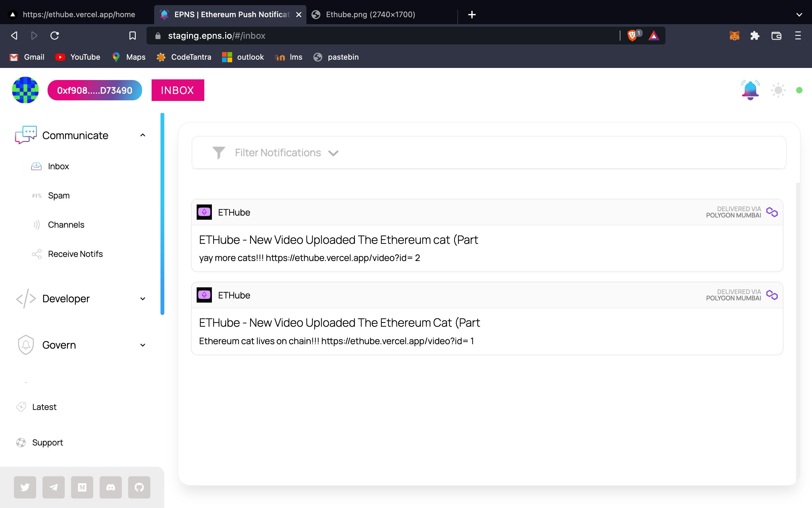Open the Brave Shields lion icon
The height and width of the screenshot is (508, 812).
pos(632,36)
